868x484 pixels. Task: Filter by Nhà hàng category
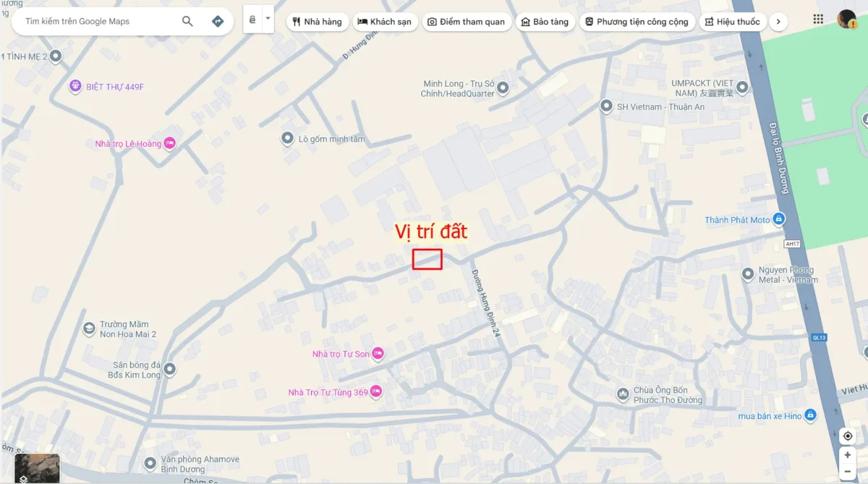point(318,22)
